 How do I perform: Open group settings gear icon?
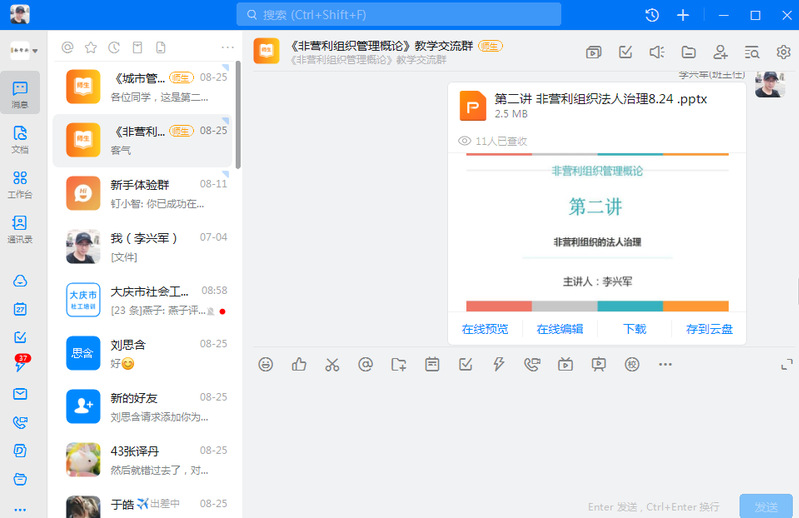coord(783,52)
